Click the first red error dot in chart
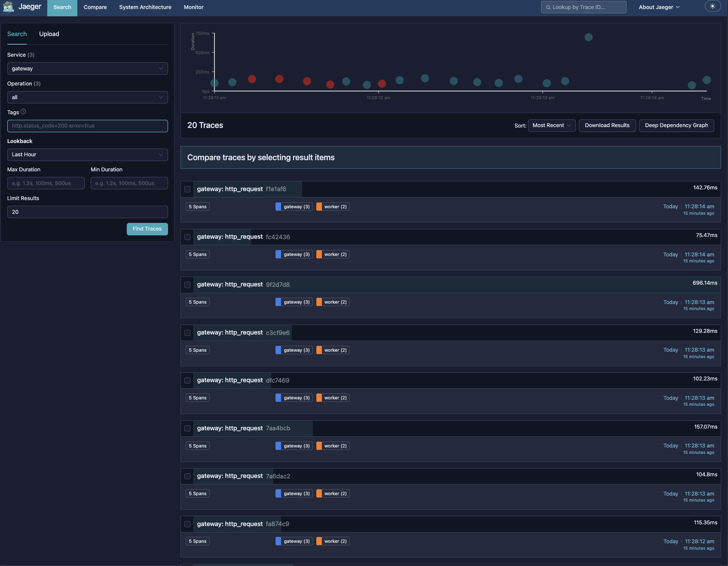Viewport: 728px width, 566px height. pyautogui.click(x=252, y=79)
